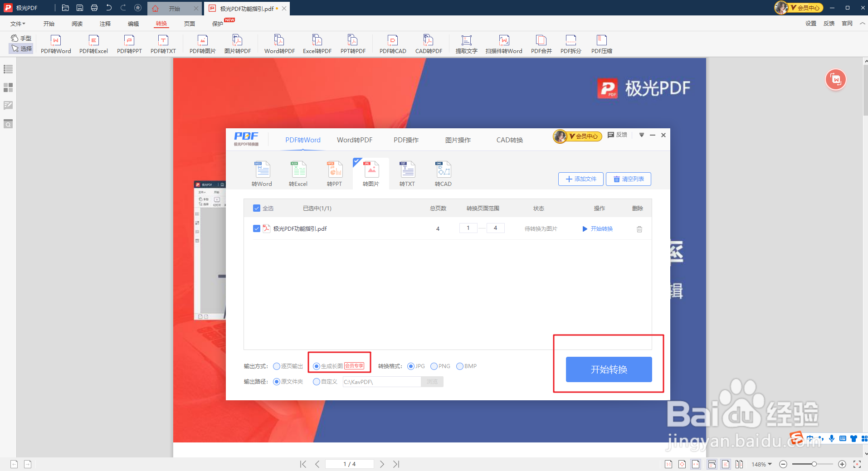Screen dimensions: 868x471
Task: Open the 图片操作 dialog tab
Action: tap(458, 140)
